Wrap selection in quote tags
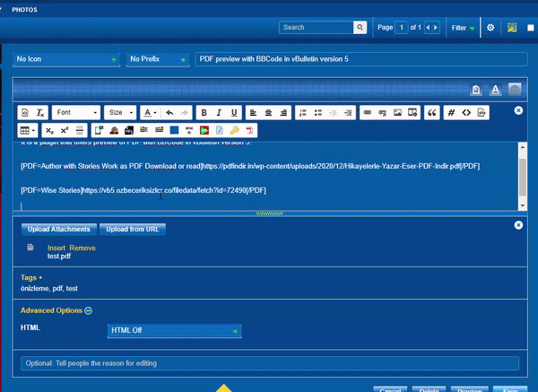 (432, 113)
